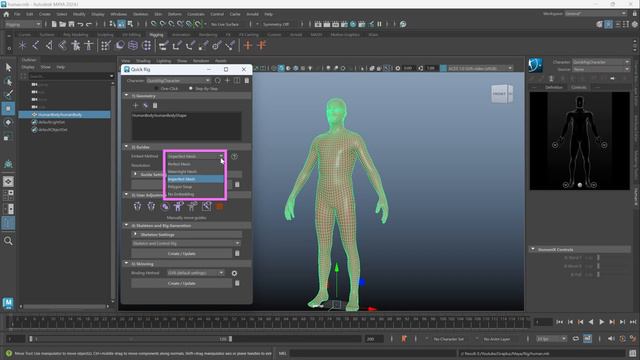Select all meshes icon in Geometry section

146,106
